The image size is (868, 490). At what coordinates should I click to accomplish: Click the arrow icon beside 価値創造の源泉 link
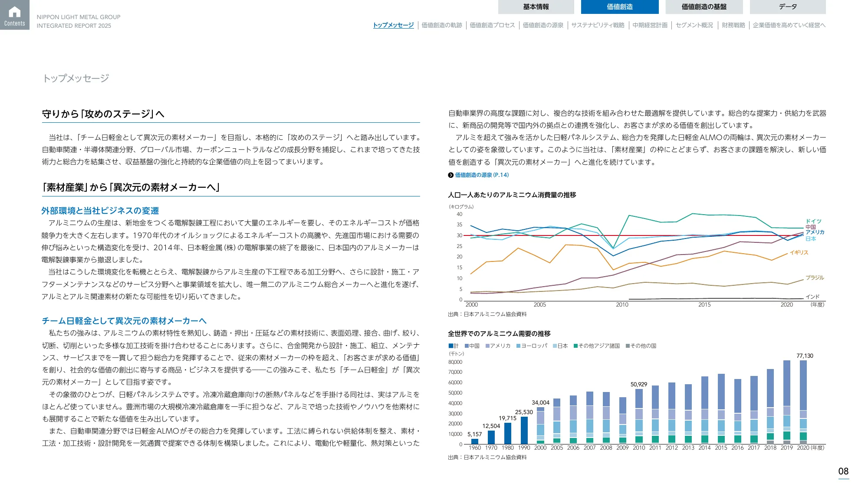coord(450,174)
